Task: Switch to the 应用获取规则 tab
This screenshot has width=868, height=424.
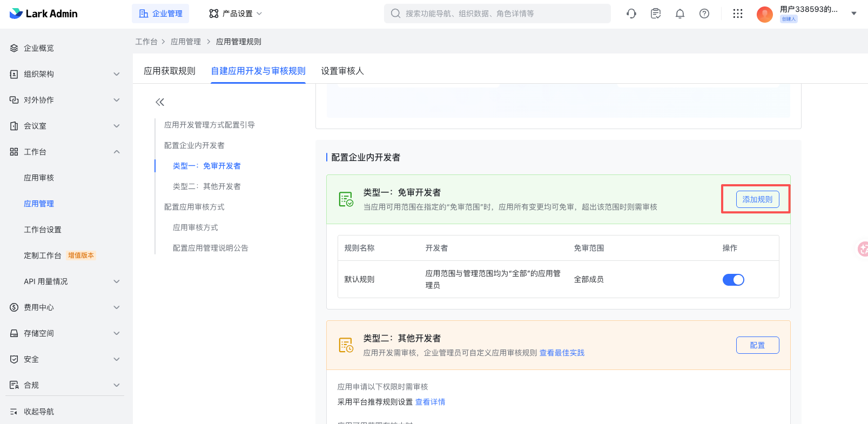Action: pos(170,71)
